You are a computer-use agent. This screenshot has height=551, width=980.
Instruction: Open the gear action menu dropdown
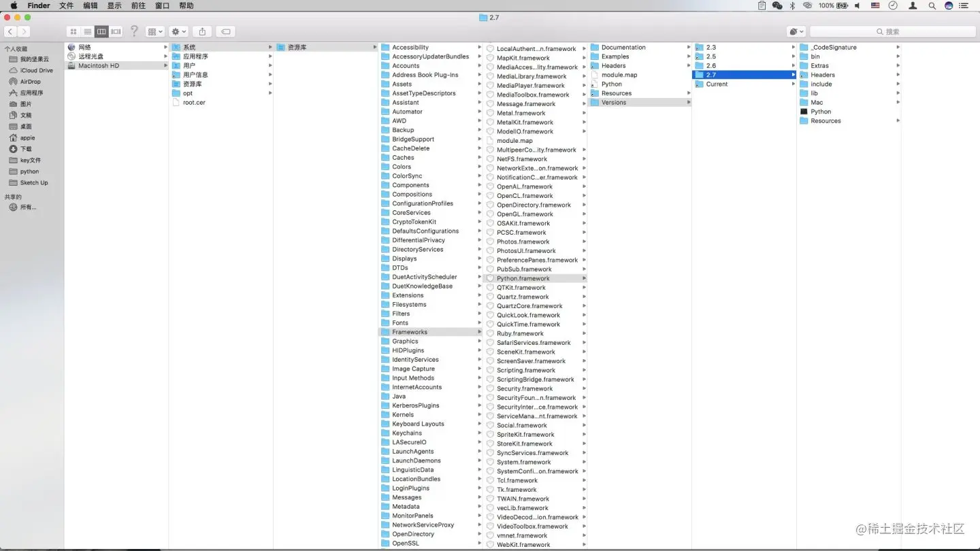click(x=178, y=32)
